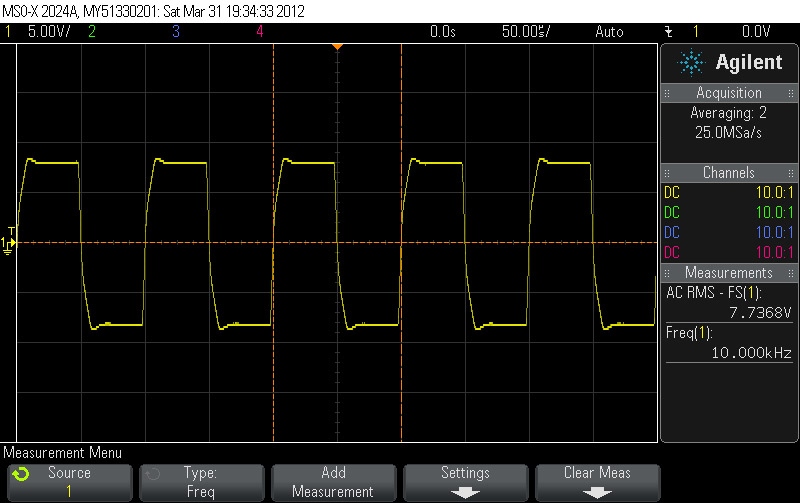Expand the Clear Meas softkey menu
Screen dimensions: 800x503
597,483
